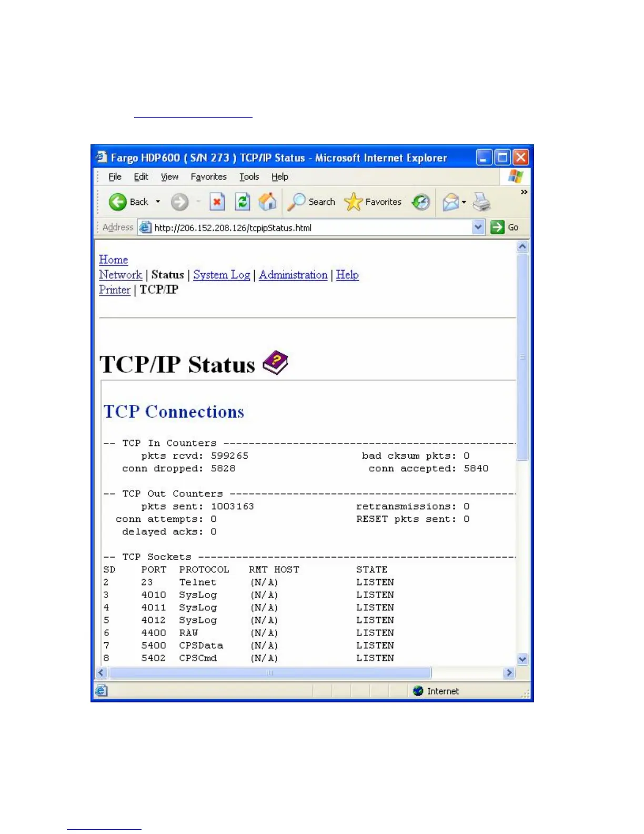
Task: Click the window resize grip
Action: [525, 694]
